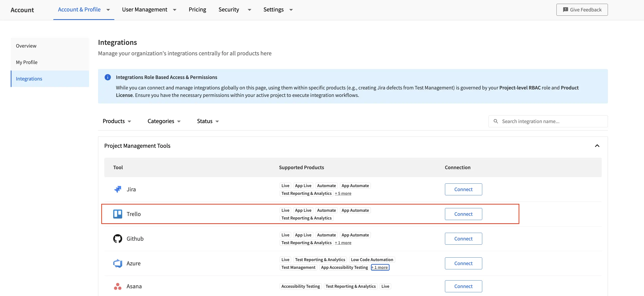Show +1 more products for Github
Viewport: 644px width, 296px height.
coord(343,243)
